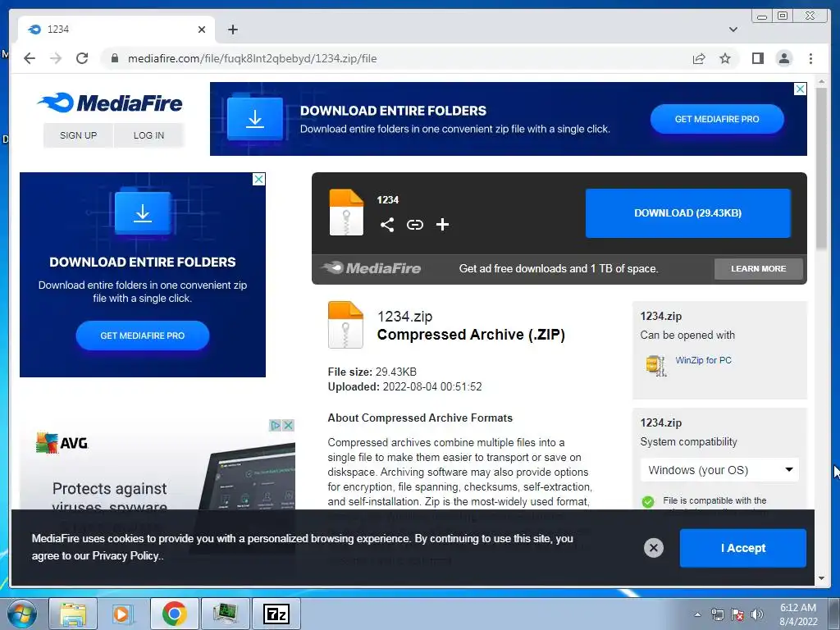Close the 1234 browser tab

202,30
